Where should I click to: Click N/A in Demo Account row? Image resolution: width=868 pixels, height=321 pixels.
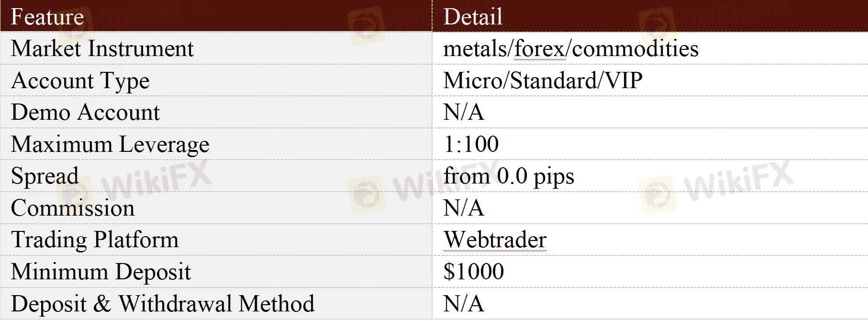click(463, 113)
